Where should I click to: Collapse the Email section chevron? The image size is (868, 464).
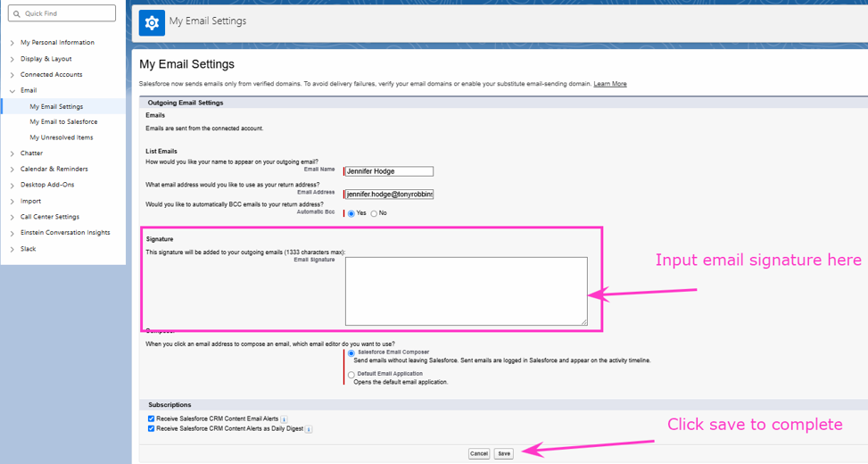[12, 90]
